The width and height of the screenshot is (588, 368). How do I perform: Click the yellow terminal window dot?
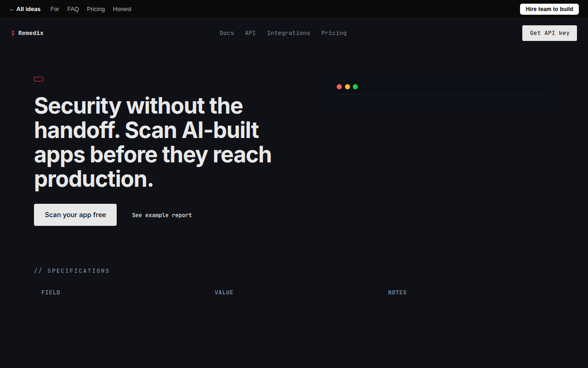pos(347,87)
